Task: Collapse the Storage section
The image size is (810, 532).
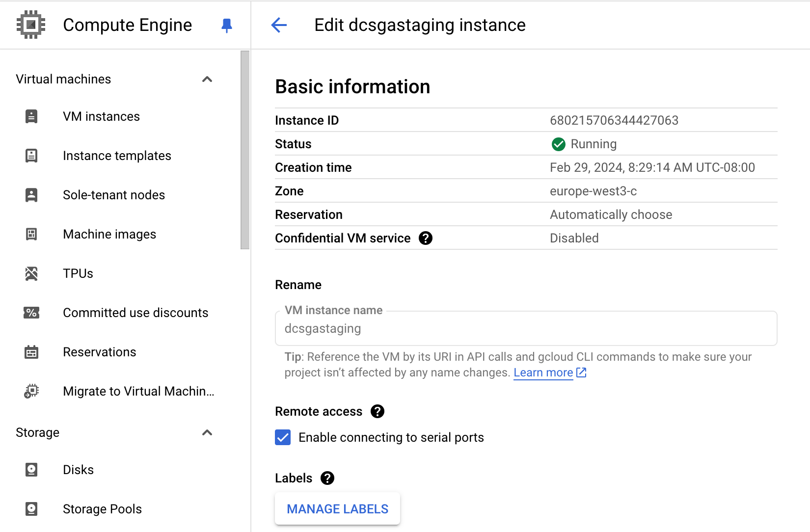Action: click(207, 433)
